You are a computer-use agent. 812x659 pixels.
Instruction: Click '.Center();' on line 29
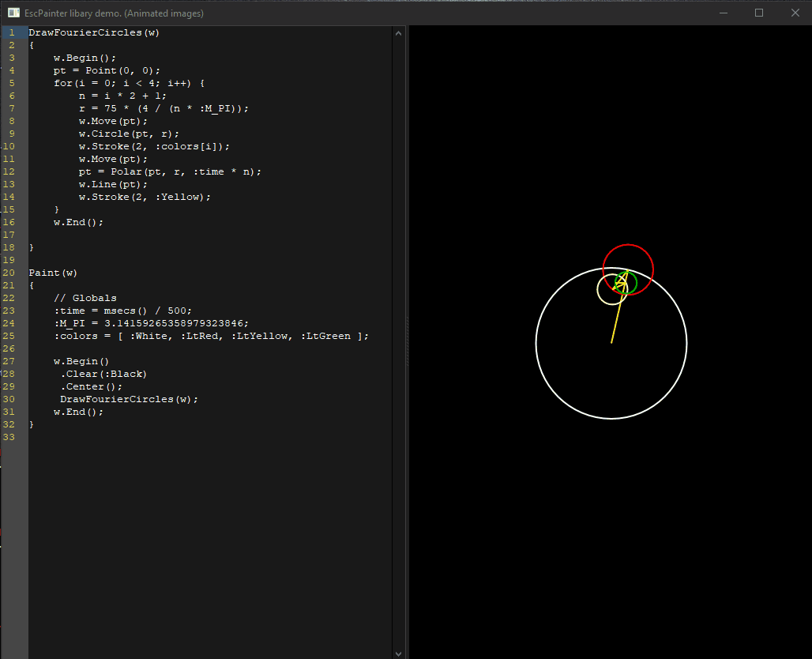(91, 387)
